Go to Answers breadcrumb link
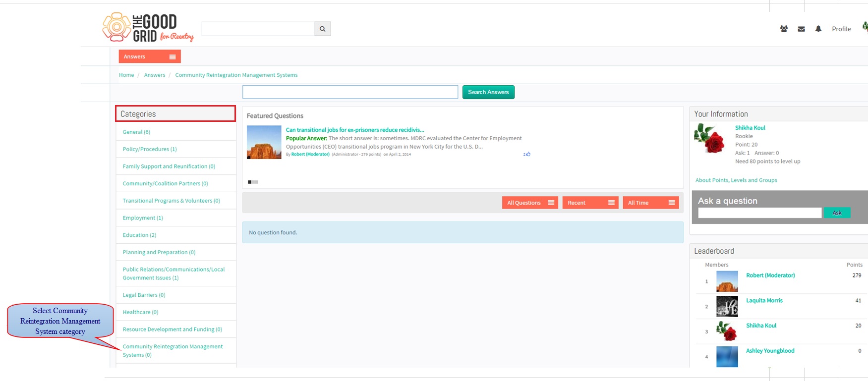The height and width of the screenshot is (381, 868). [x=155, y=75]
